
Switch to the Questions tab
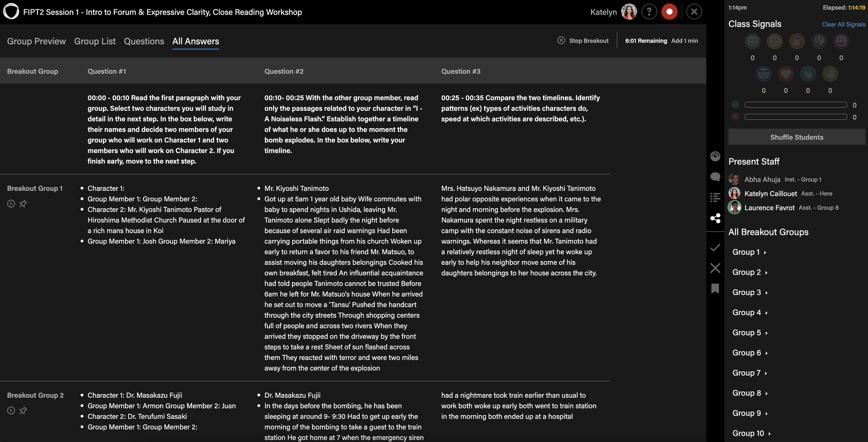pyautogui.click(x=144, y=41)
